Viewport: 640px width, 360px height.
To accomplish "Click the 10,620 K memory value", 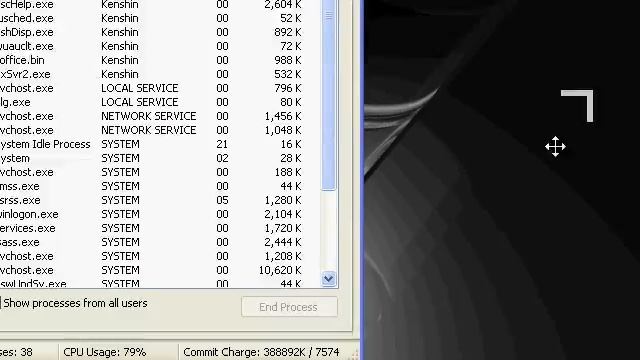I will coord(280,270).
